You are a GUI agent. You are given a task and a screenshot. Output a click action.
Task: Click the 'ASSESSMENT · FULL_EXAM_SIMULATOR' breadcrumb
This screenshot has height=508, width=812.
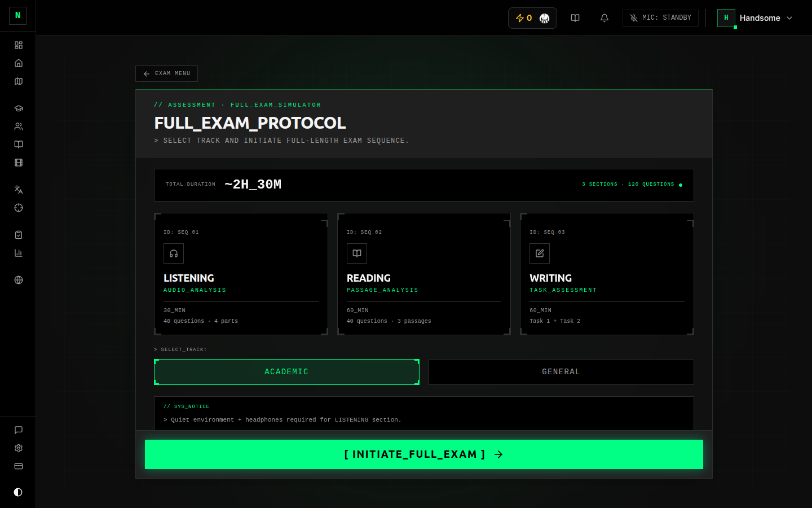[237, 105]
